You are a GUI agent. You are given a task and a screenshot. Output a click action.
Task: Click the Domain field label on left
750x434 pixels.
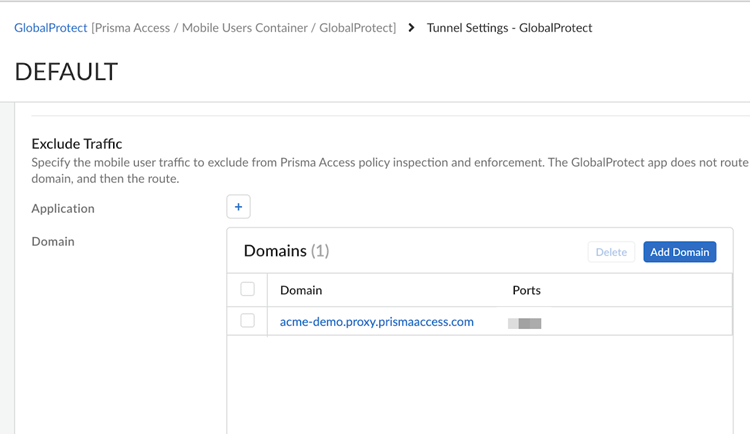53,241
